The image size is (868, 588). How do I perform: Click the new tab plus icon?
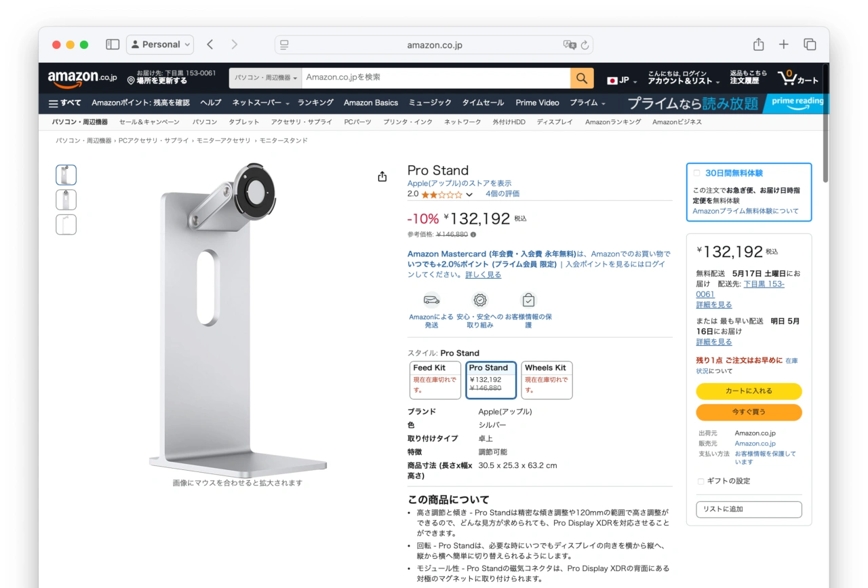pos(784,45)
